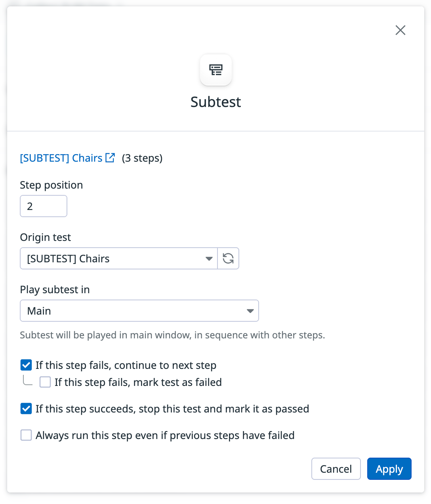The height and width of the screenshot is (504, 431).
Task: Disable stop test and mark as passed
Action: pos(26,409)
